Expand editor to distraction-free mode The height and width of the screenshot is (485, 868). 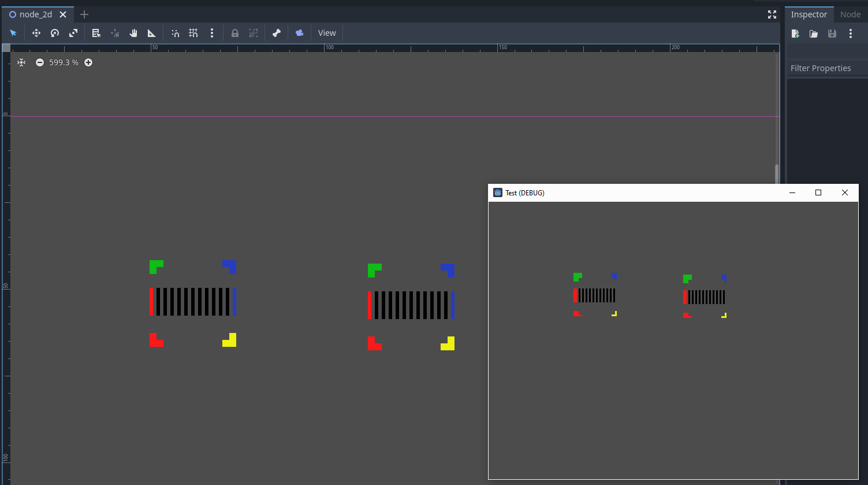pyautogui.click(x=772, y=14)
